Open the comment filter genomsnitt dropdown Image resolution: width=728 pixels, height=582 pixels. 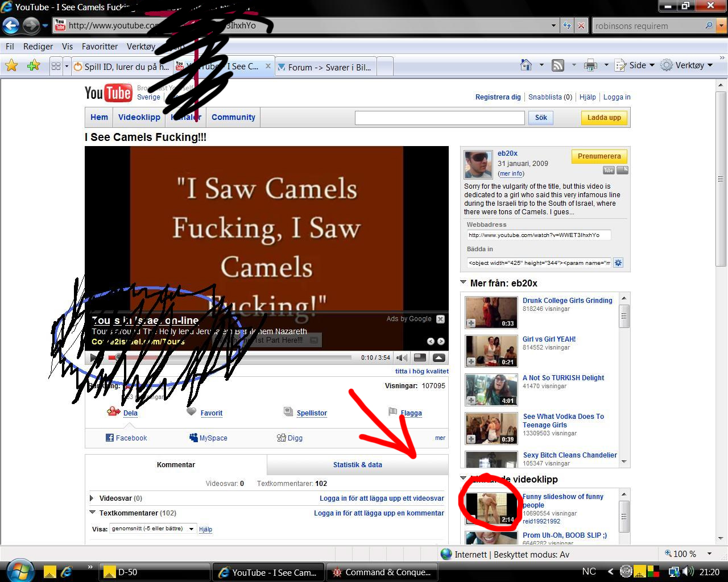click(x=153, y=529)
